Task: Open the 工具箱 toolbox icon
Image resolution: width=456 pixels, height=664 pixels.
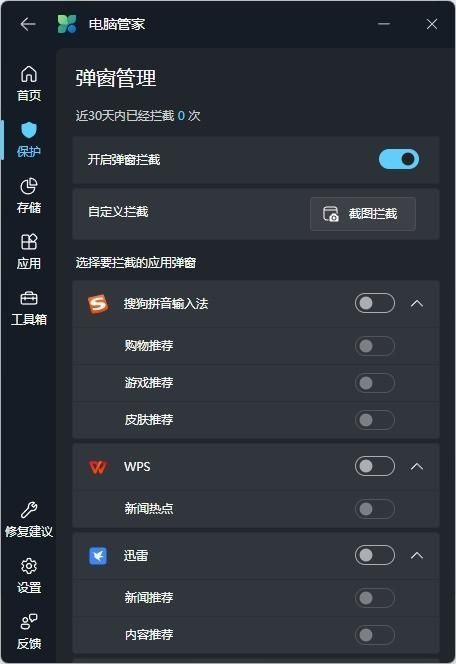Action: pos(29,298)
